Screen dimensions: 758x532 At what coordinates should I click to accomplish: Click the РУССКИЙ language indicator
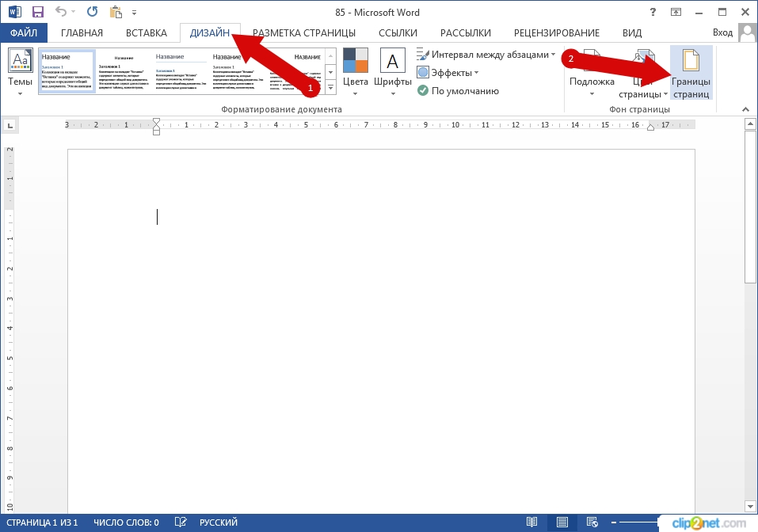(219, 522)
